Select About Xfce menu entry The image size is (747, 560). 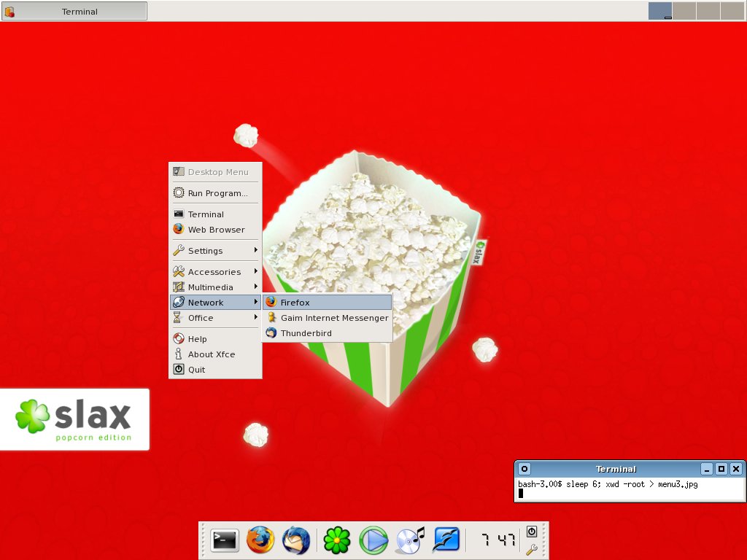[x=215, y=354]
